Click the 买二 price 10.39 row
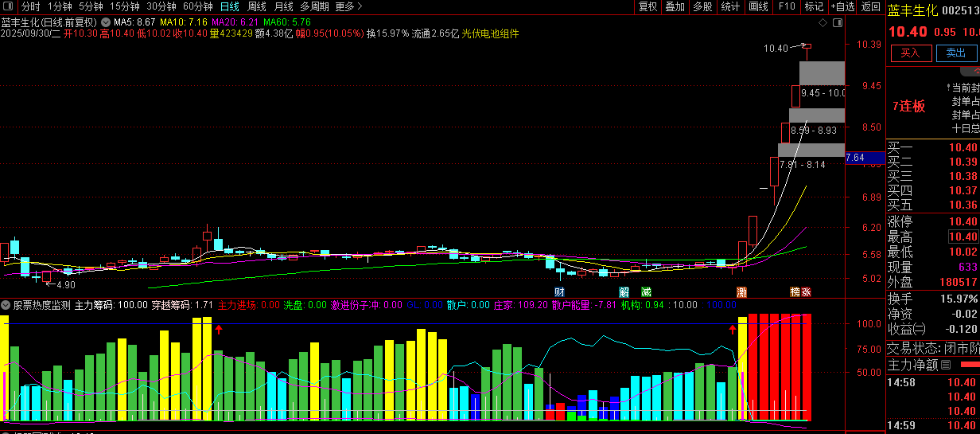 coord(932,162)
